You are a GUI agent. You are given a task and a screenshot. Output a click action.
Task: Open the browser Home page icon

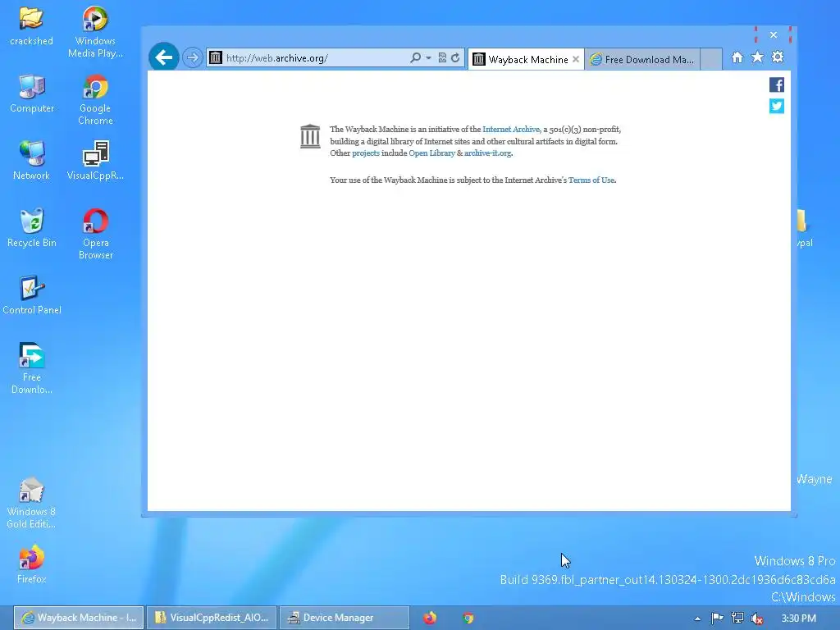click(x=737, y=57)
